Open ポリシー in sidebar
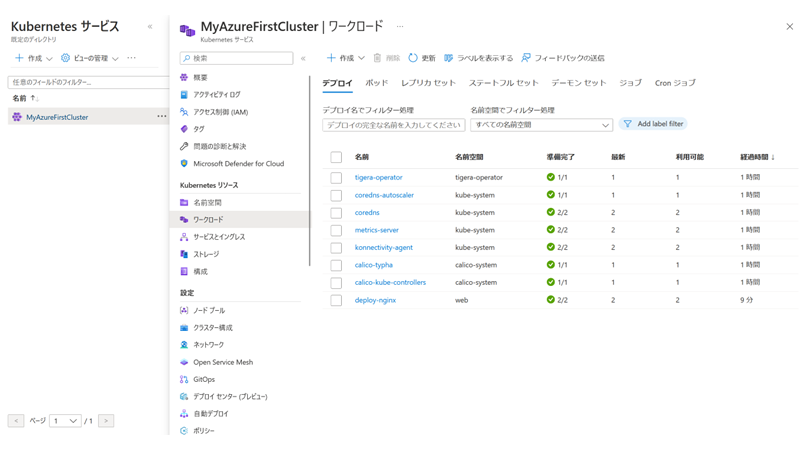800x450 pixels. pyautogui.click(x=197, y=431)
